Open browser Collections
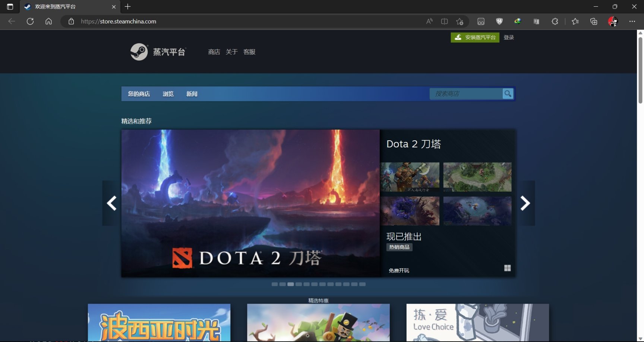644x342 pixels. [594, 21]
